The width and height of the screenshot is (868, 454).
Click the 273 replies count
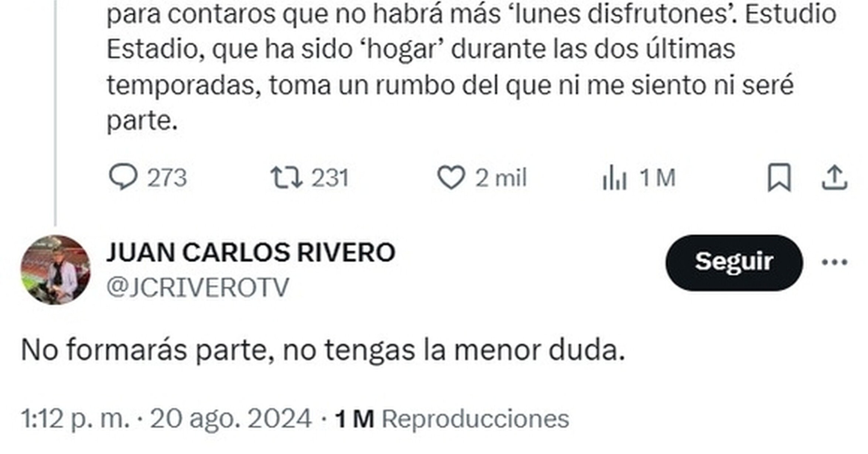click(167, 178)
